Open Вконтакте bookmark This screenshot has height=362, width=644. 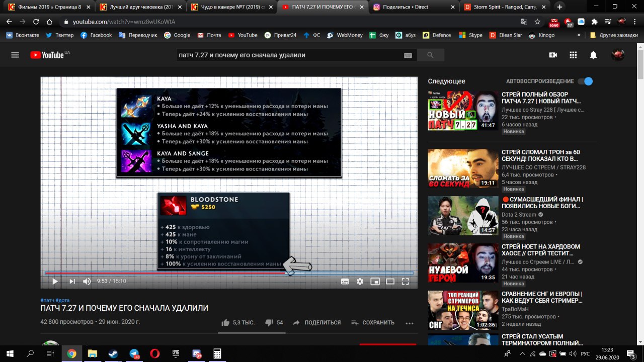pos(23,35)
